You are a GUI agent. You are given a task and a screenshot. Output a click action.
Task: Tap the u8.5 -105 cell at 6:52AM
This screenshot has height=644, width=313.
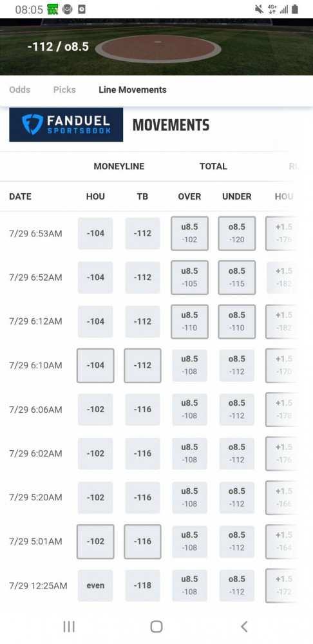189,277
